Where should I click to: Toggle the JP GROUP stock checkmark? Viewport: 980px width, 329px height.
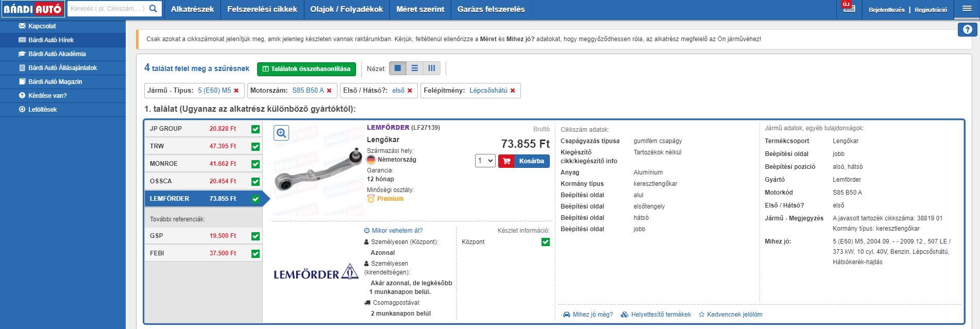tap(256, 129)
